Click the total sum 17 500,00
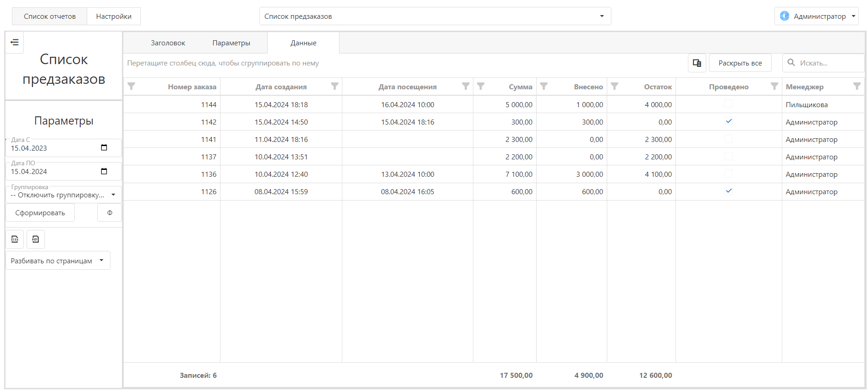This screenshot has height=392, width=868. click(x=516, y=375)
